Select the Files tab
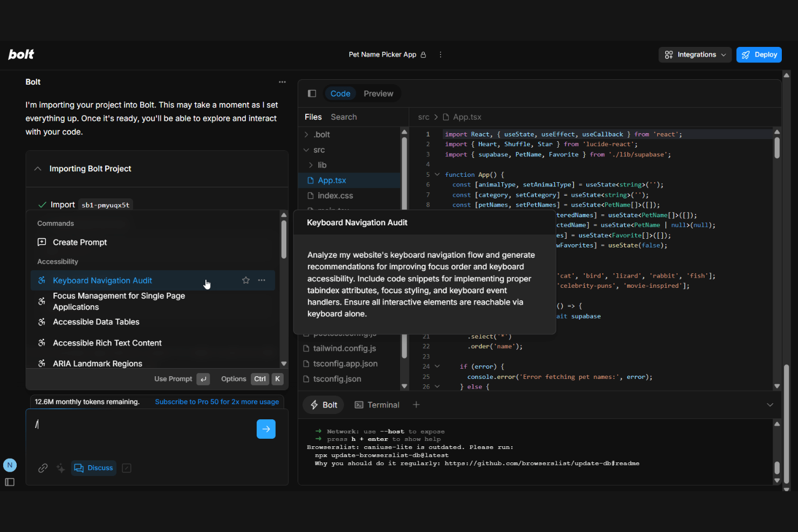The height and width of the screenshot is (532, 798). (x=313, y=117)
